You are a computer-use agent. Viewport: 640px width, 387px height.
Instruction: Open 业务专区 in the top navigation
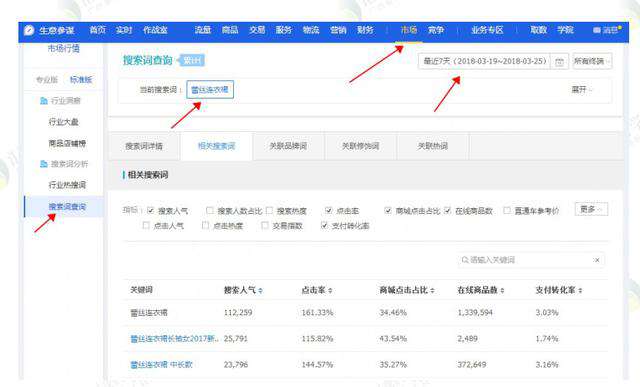487,30
